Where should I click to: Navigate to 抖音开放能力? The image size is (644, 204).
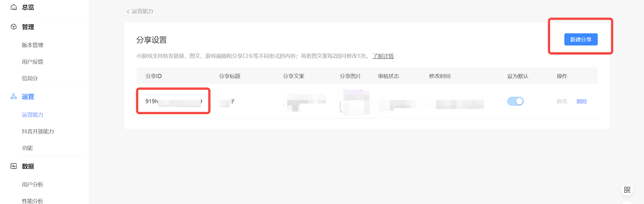coord(38,131)
